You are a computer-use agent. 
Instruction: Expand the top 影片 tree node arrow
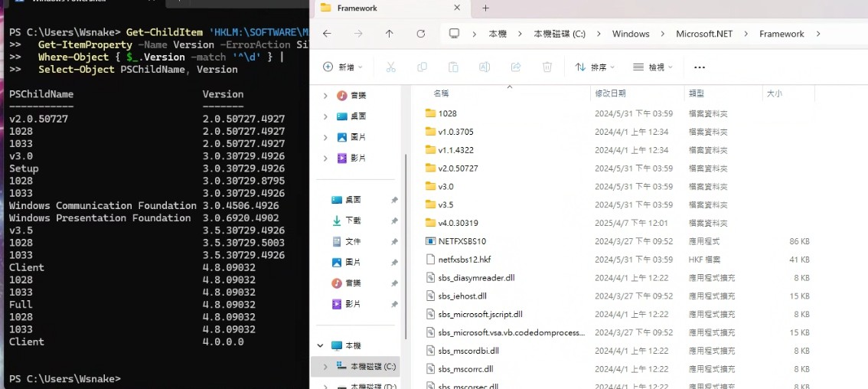pyautogui.click(x=325, y=158)
